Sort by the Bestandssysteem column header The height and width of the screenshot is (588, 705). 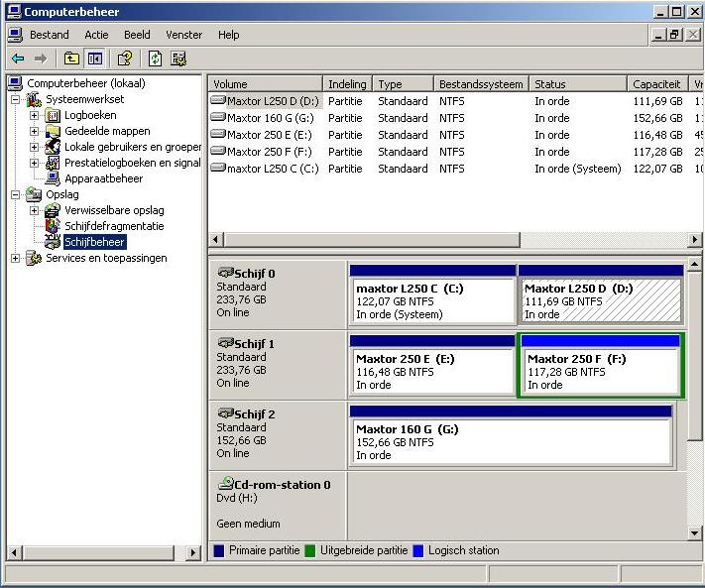481,84
